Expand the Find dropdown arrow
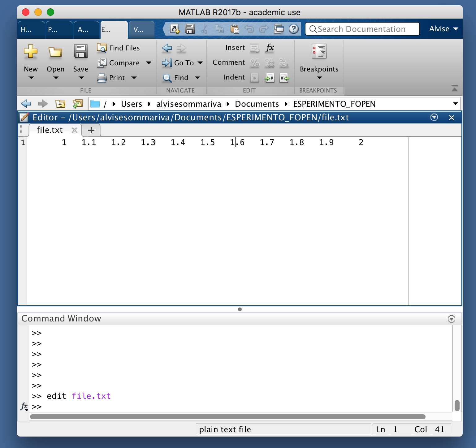Viewport: 476px width, 448px height. coord(198,78)
